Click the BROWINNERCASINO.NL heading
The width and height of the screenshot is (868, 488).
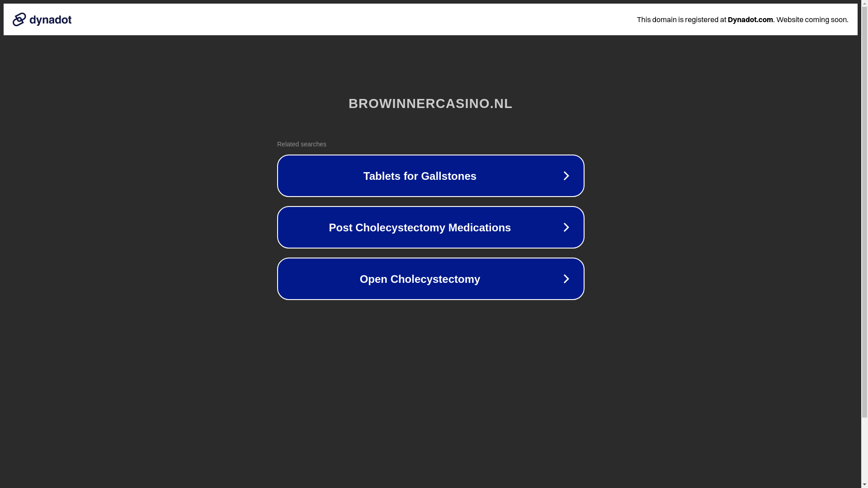coord(430,103)
